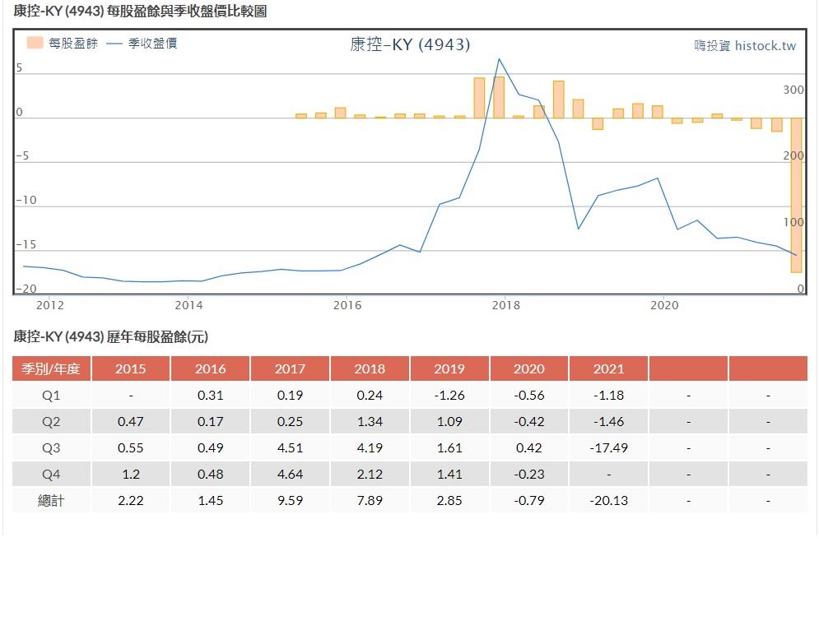Click the orange 每股盈餘 legend swatch
Image resolution: width=819 pixels, height=644 pixels.
click(x=35, y=43)
